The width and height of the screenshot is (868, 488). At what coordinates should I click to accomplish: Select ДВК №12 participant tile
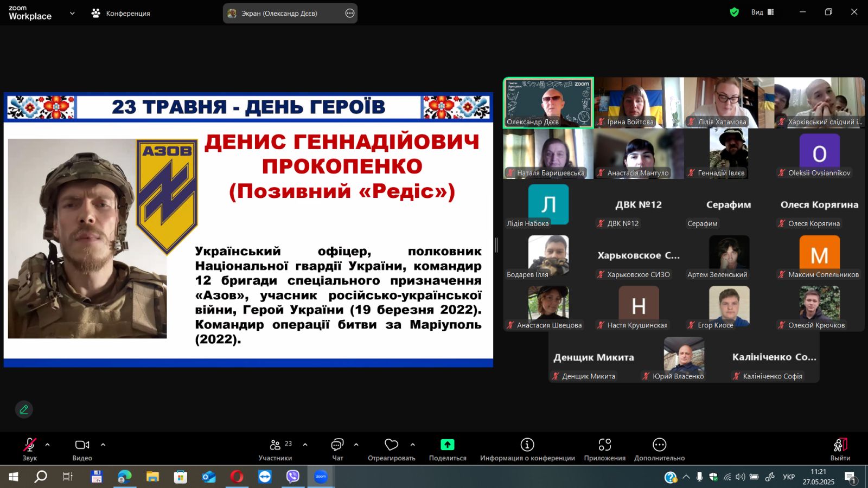639,205
